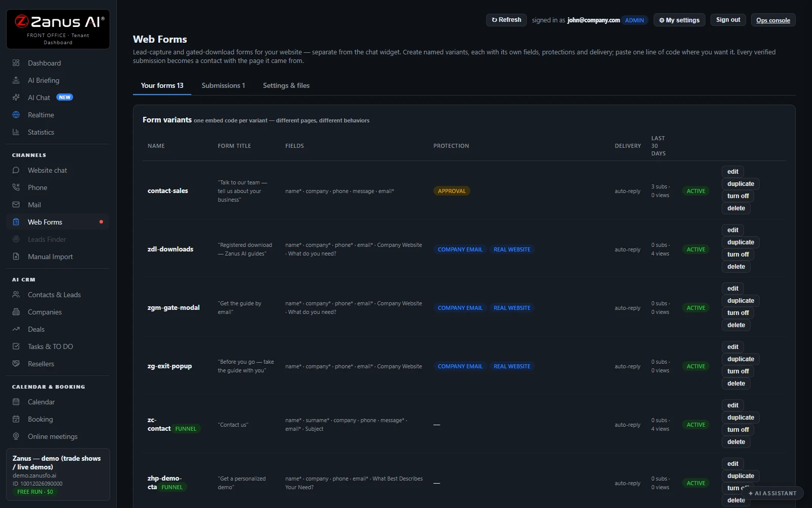
Task: Open My settings
Action: (679, 20)
